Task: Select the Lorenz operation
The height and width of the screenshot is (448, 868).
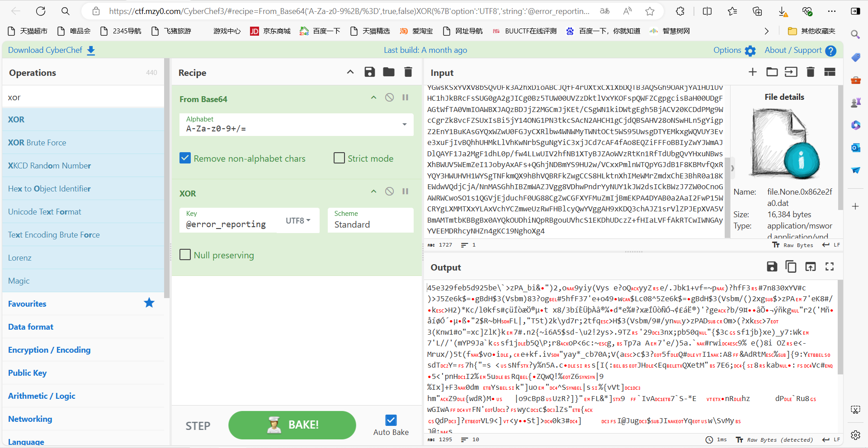Action: pyautogui.click(x=83, y=257)
